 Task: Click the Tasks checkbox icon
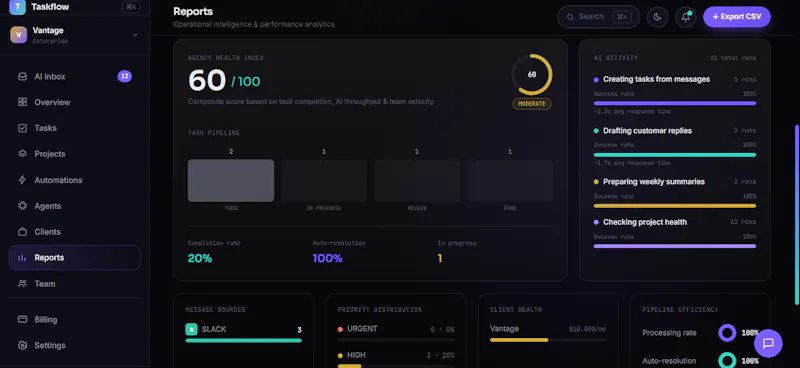point(22,128)
